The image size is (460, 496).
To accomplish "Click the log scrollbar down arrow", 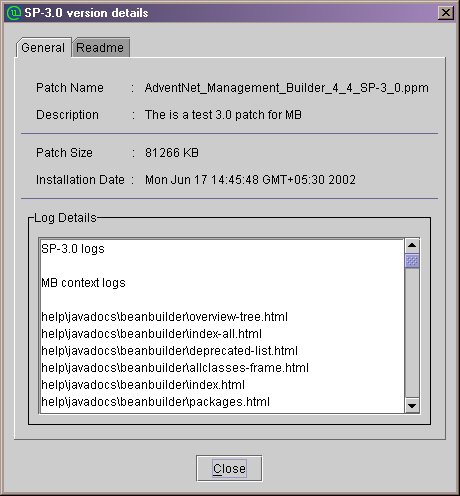I will 412,405.
